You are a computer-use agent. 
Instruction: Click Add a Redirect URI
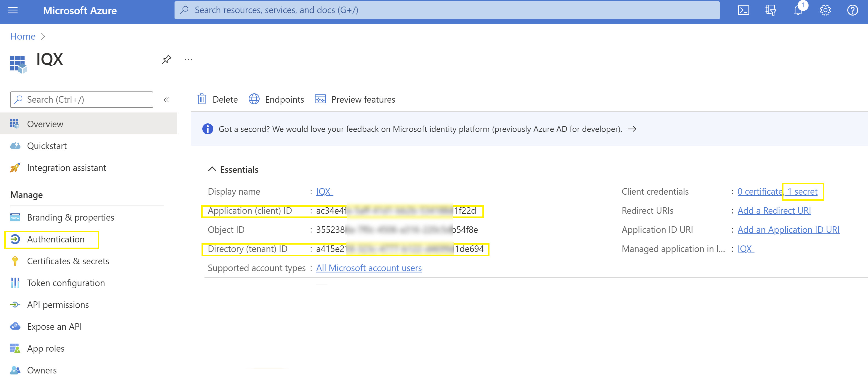coord(774,211)
